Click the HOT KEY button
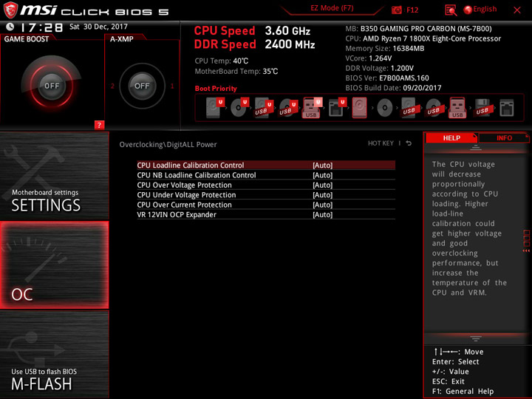This screenshot has height=399, width=532. click(x=381, y=143)
